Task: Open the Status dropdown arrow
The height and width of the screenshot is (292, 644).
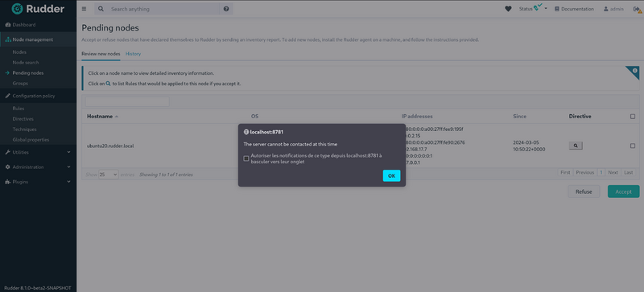Action: [547, 9]
